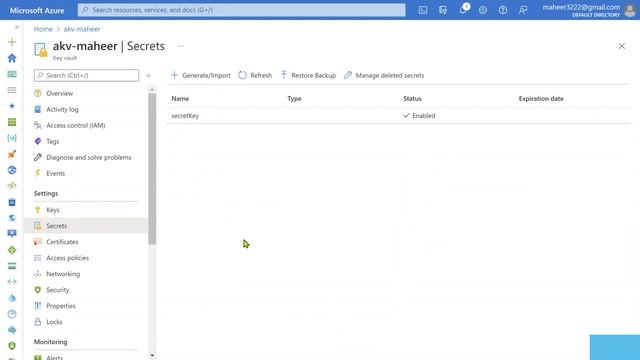Collapse the resource menu with double chevron
Viewport: 640px width, 360px height.
coord(149,76)
